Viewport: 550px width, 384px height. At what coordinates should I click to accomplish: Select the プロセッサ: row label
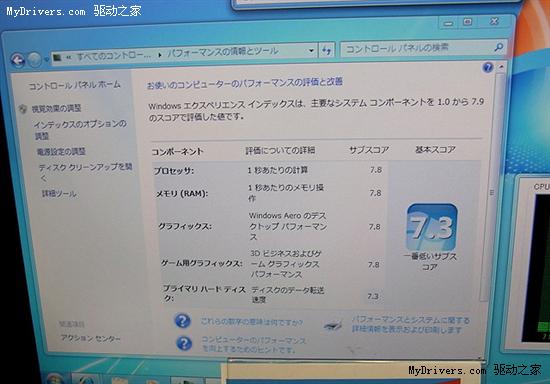coord(174,171)
